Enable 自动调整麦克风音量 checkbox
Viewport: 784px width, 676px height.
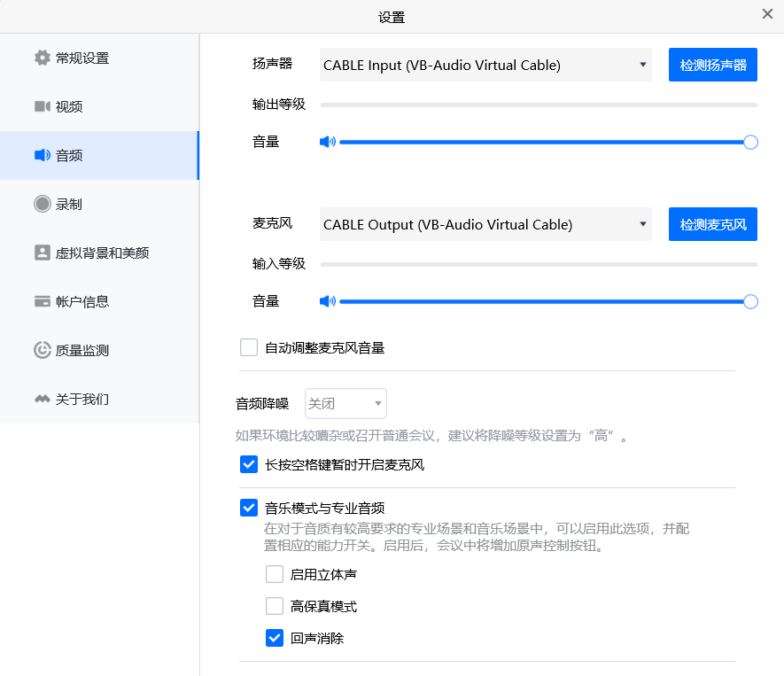click(x=249, y=347)
